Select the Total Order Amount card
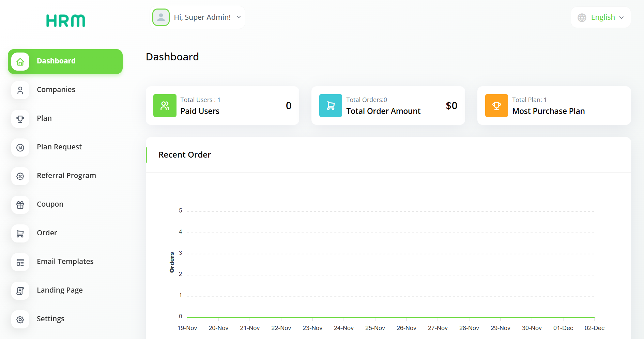 (x=388, y=106)
